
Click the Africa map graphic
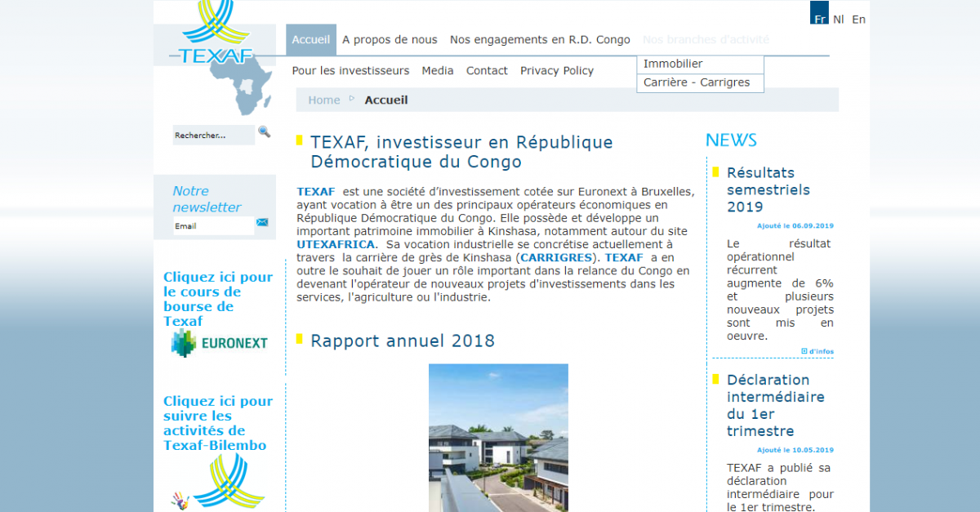coord(241,88)
